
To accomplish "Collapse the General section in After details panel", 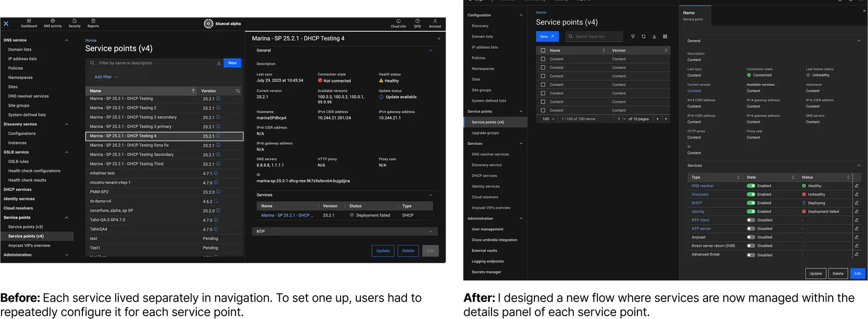I will coord(859,41).
